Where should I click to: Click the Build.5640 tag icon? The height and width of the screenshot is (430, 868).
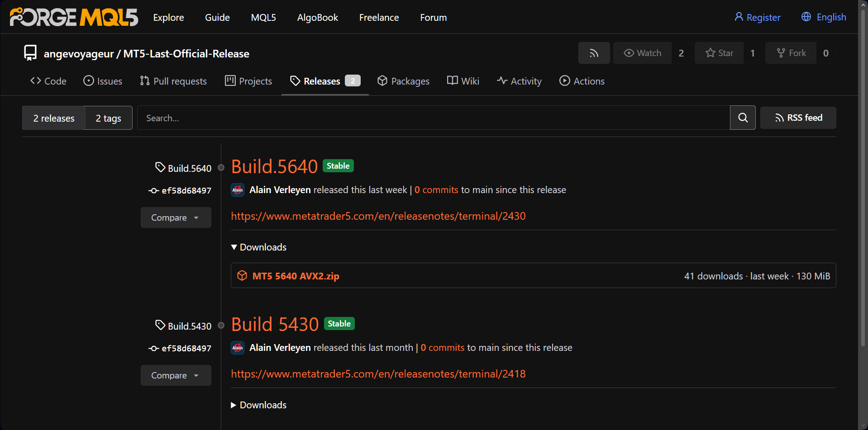160,167
